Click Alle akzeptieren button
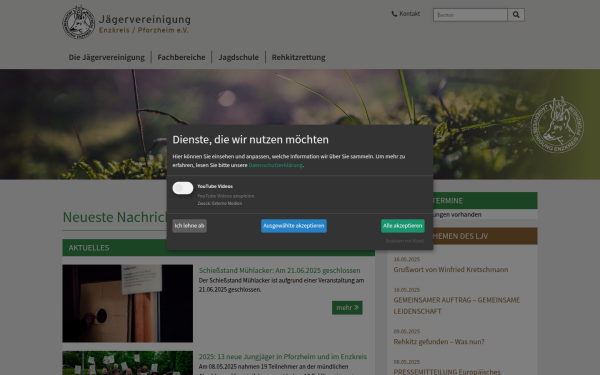Viewport: 600px width, 375px height. tap(403, 226)
